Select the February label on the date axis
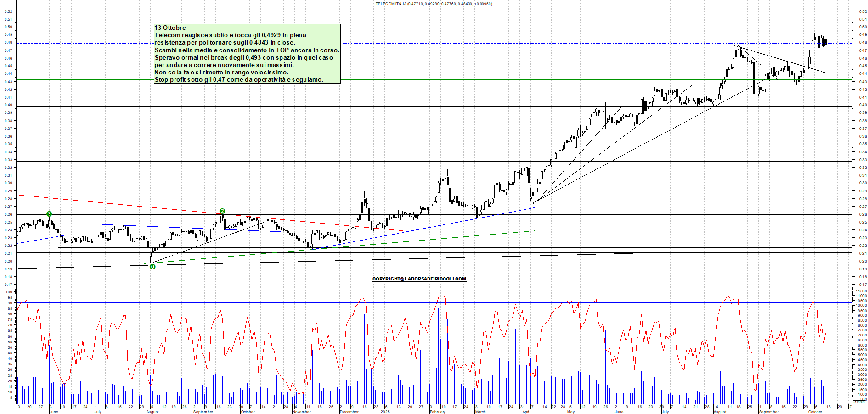The height and width of the screenshot is (414, 868). (x=437, y=412)
